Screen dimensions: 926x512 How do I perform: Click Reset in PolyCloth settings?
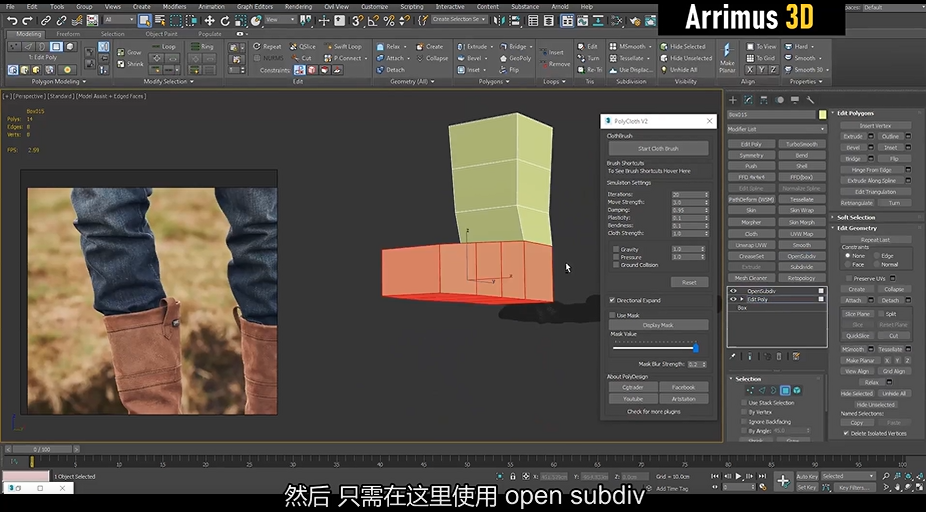coord(689,282)
